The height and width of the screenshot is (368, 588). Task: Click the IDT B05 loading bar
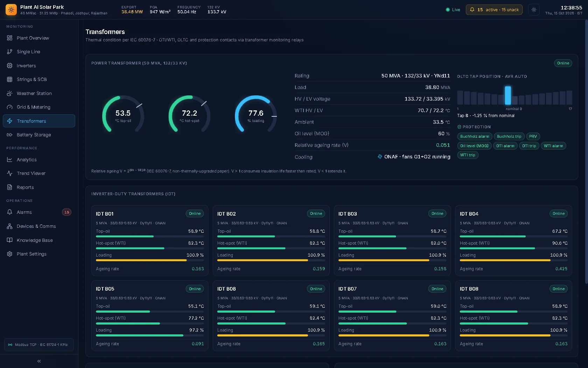[150, 335]
